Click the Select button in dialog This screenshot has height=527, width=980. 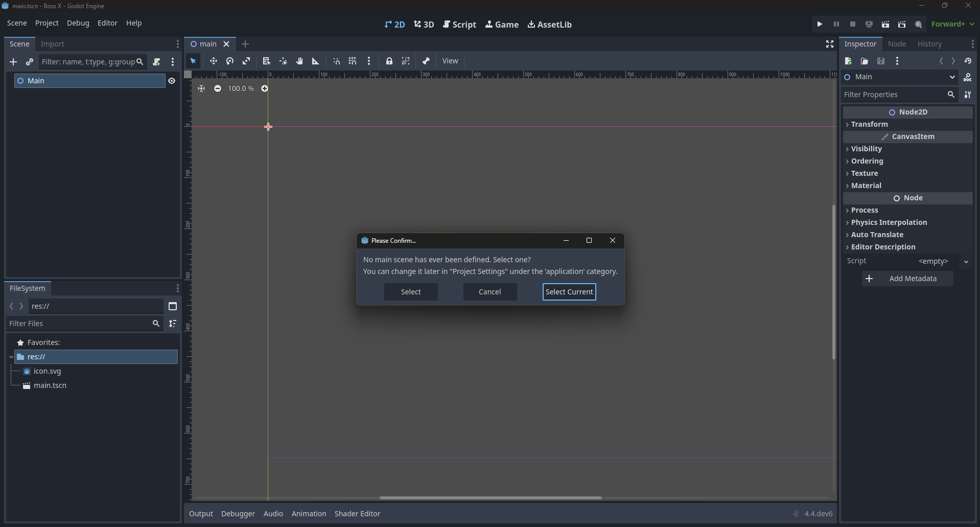point(411,292)
